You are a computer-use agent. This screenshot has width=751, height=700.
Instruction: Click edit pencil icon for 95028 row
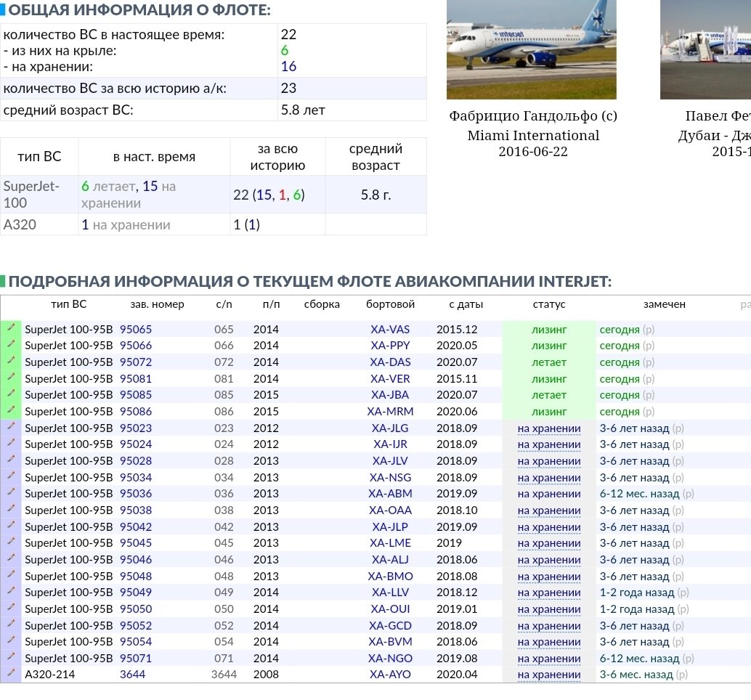[11, 459]
